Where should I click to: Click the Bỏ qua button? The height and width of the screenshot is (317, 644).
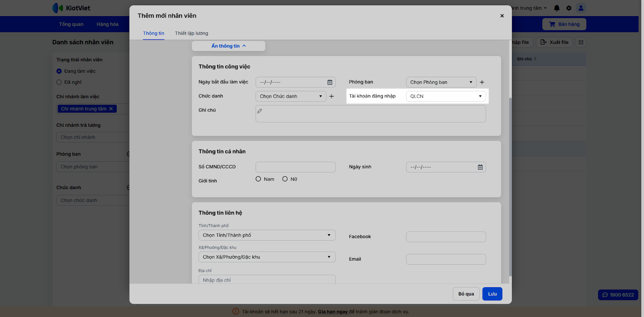[x=466, y=294]
